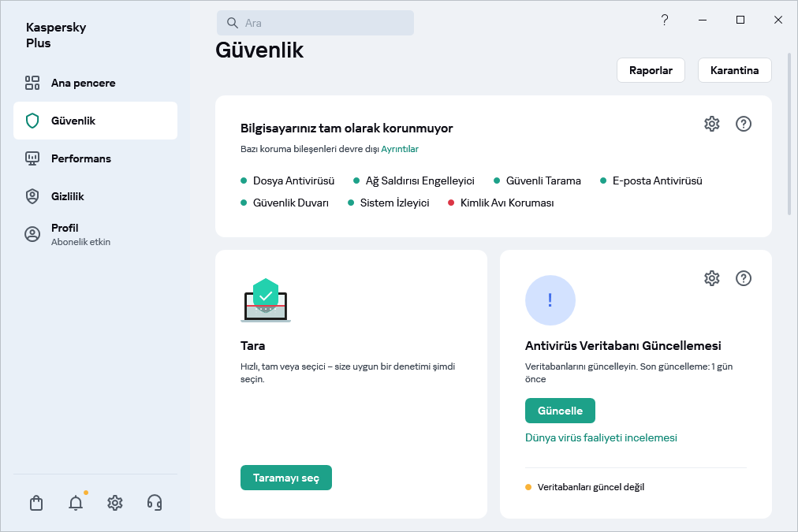Open protection settings gear on status card
The width and height of the screenshot is (798, 532).
(712, 124)
